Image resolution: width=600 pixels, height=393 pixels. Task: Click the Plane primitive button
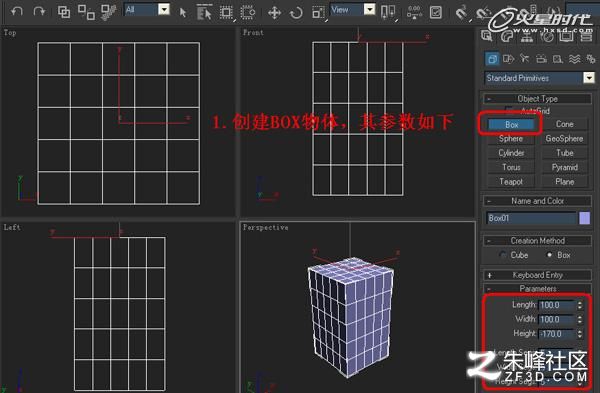(x=564, y=181)
